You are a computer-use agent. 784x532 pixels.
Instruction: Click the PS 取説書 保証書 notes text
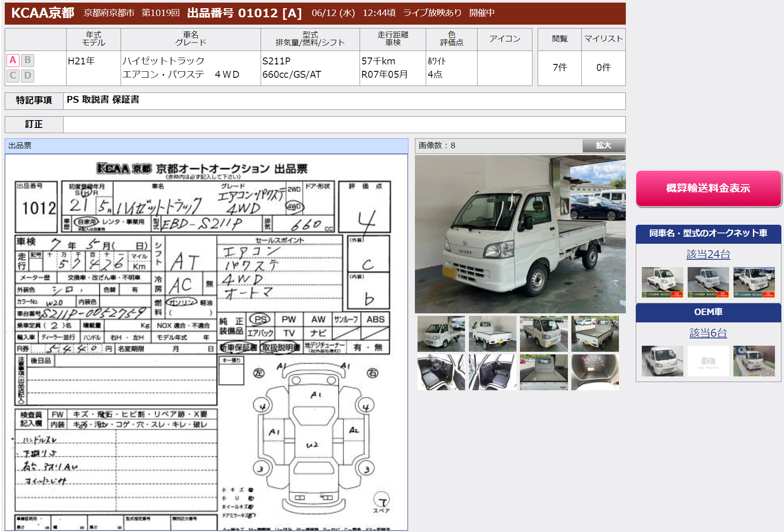click(x=103, y=100)
